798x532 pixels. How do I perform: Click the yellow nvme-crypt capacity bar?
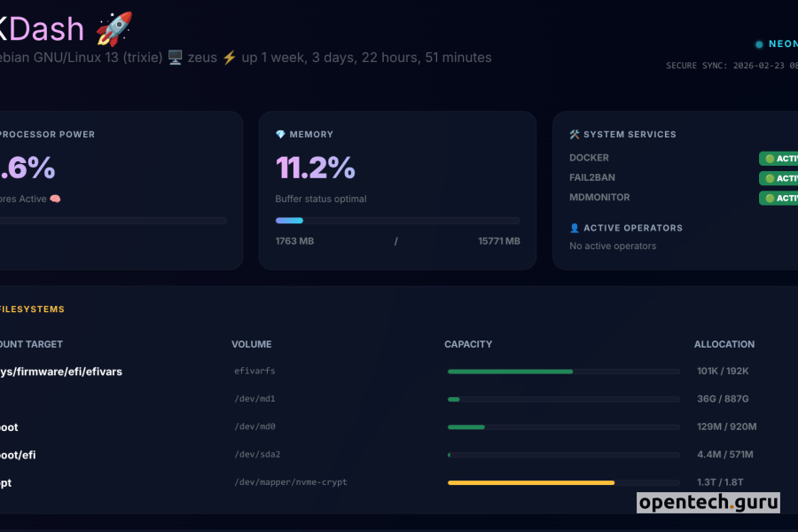click(x=531, y=482)
